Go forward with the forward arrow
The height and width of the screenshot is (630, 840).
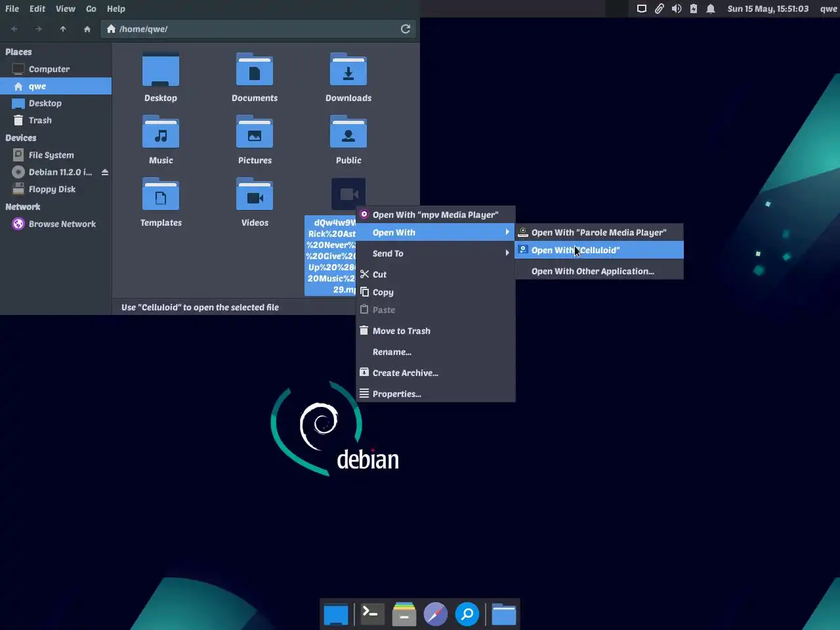point(38,29)
